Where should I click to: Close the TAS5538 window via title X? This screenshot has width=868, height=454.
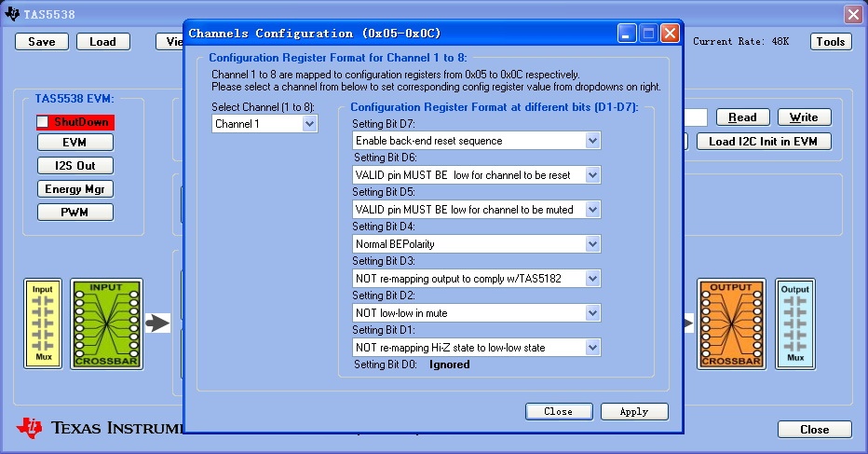pyautogui.click(x=853, y=14)
